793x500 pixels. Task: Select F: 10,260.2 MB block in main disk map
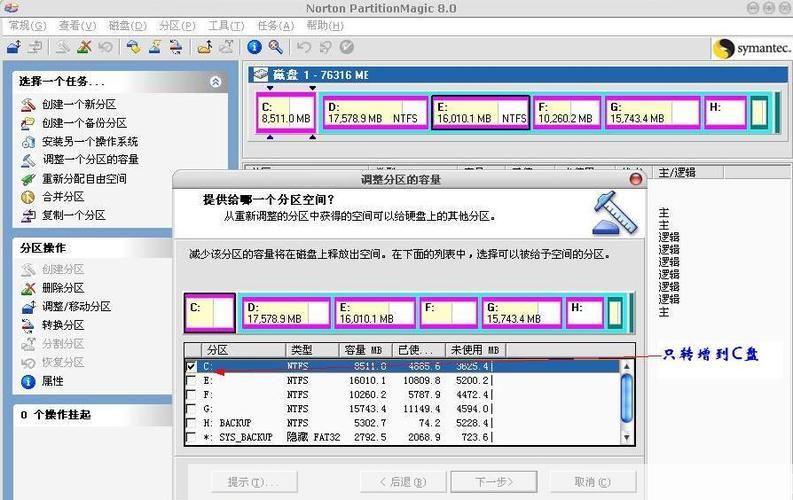(x=567, y=113)
